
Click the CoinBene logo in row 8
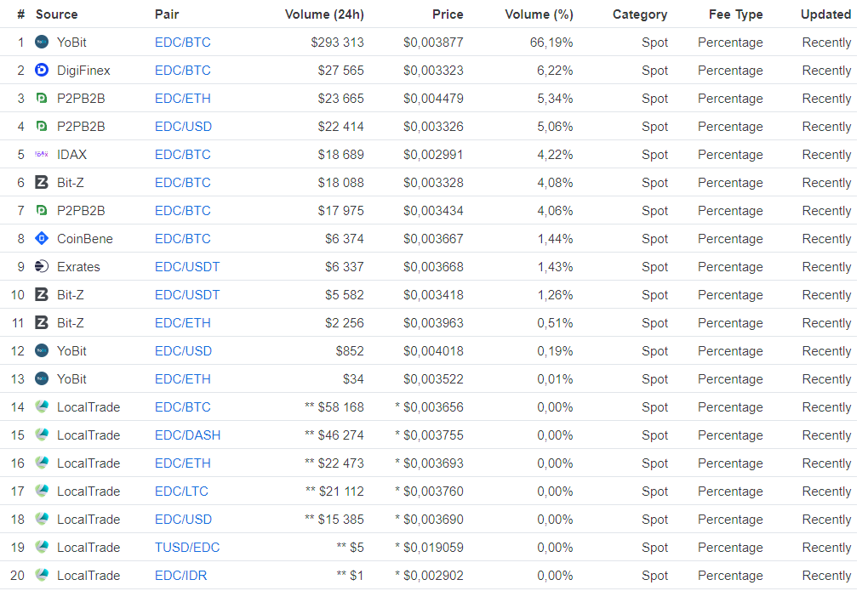42,238
